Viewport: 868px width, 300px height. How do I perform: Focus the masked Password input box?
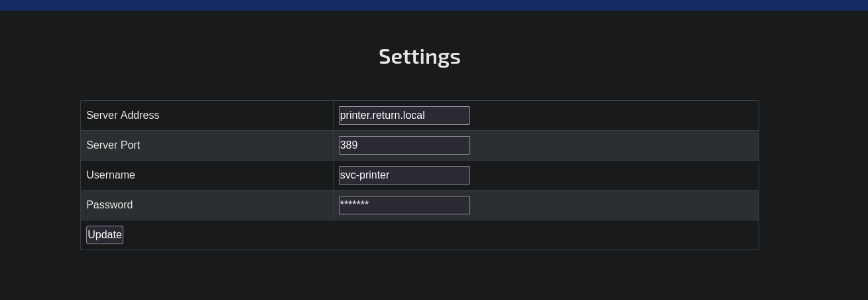tap(404, 205)
